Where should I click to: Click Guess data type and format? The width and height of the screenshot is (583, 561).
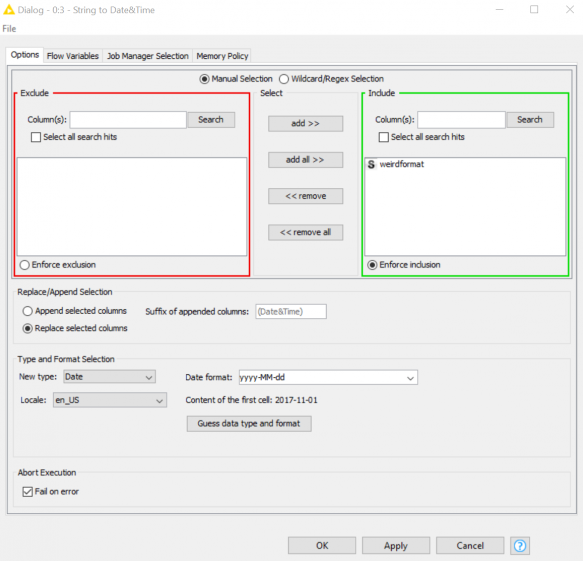tap(249, 423)
